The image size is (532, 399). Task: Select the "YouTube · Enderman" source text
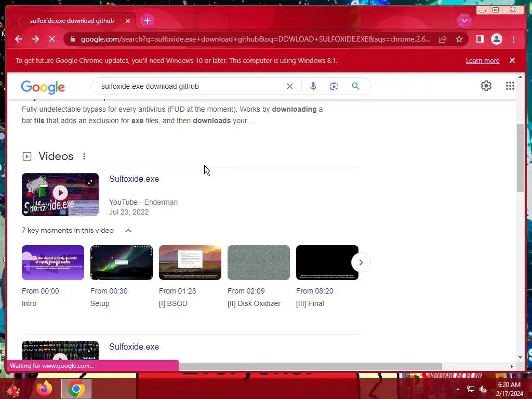click(143, 202)
